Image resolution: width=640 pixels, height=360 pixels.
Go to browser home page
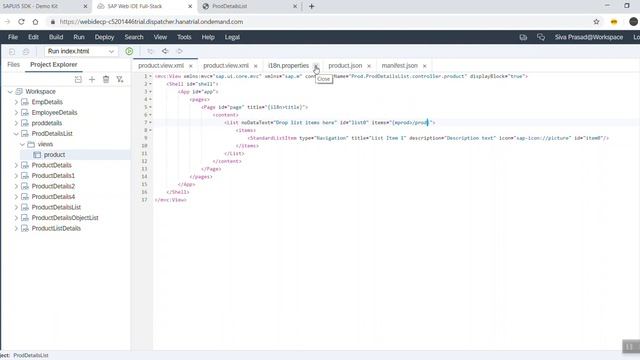tap(36, 22)
